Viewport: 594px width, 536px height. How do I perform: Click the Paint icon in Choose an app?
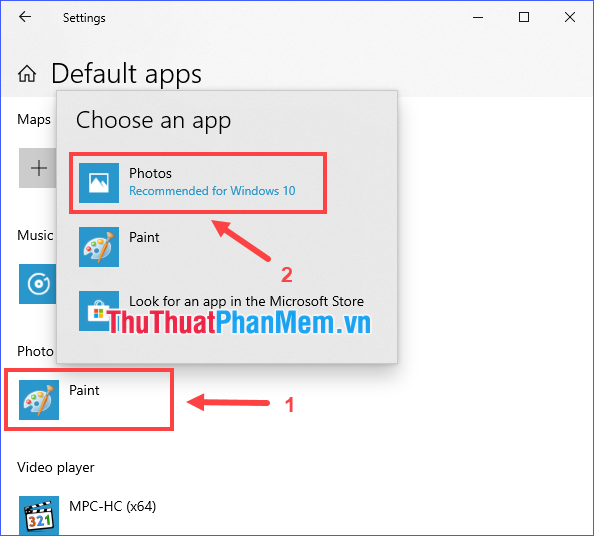tap(99, 247)
